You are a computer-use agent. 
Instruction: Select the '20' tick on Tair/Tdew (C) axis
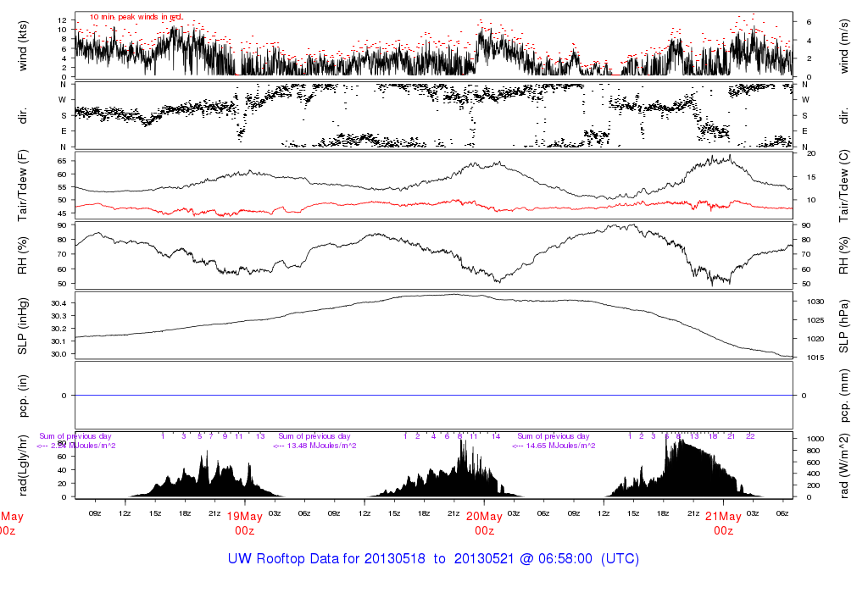pos(811,153)
